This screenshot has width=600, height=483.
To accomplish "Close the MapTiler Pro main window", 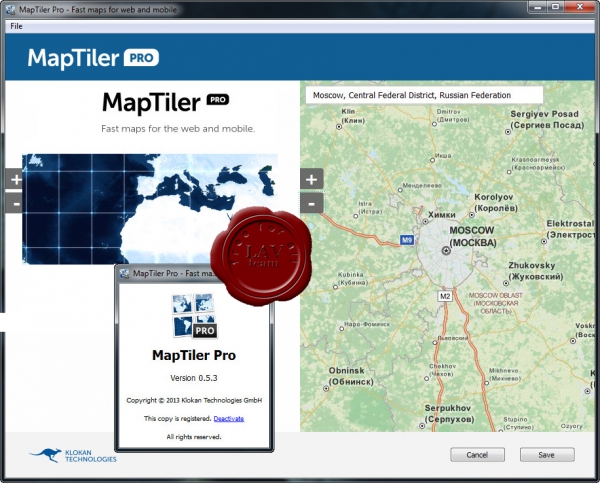I will click(580, 7).
